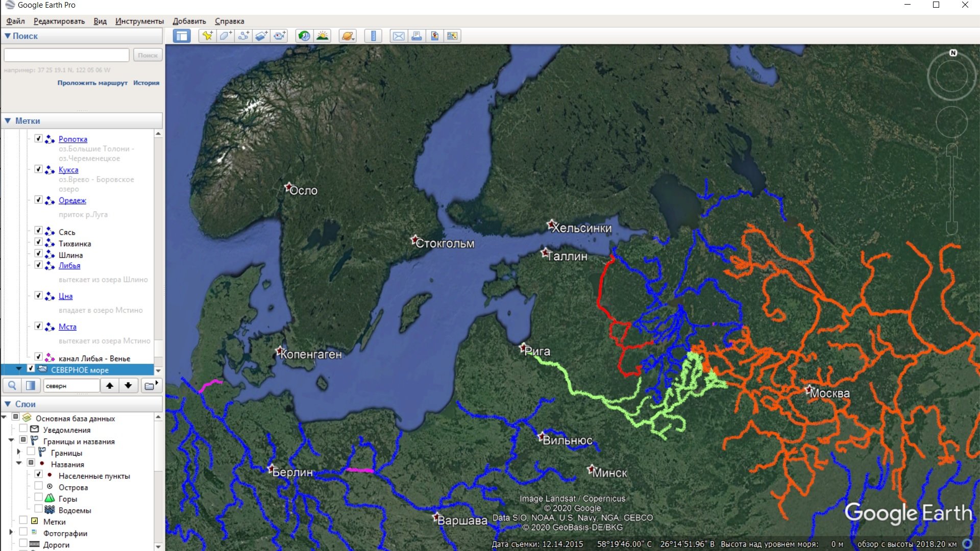Click the Метки panel scrollbar down arrow

point(158,370)
